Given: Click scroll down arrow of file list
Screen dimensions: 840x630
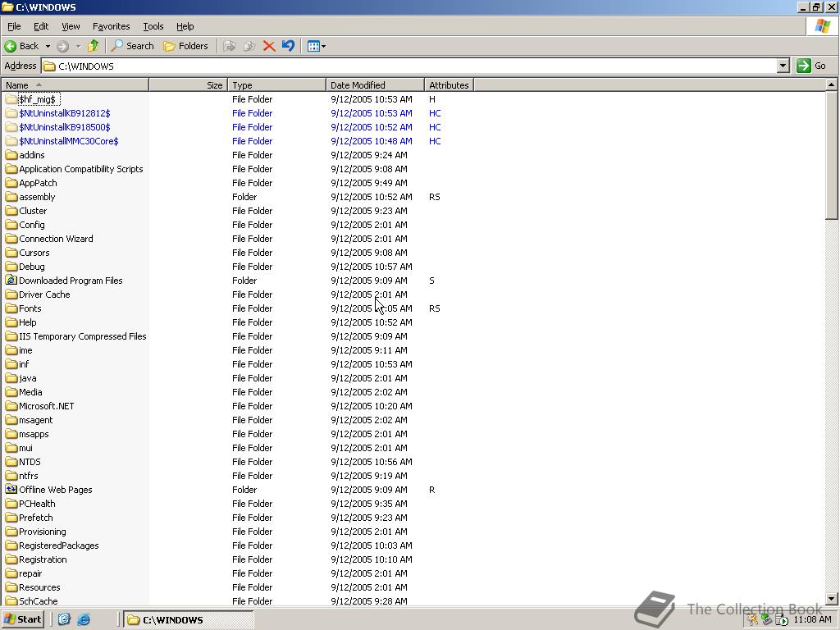Looking at the screenshot, I should coord(831,599).
